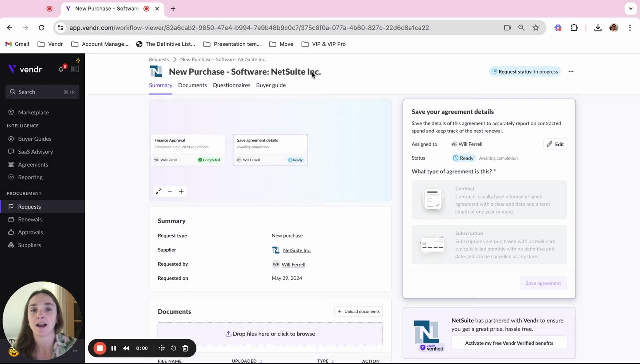640x364 pixels.
Task: Pause the recording
Action: click(114, 348)
